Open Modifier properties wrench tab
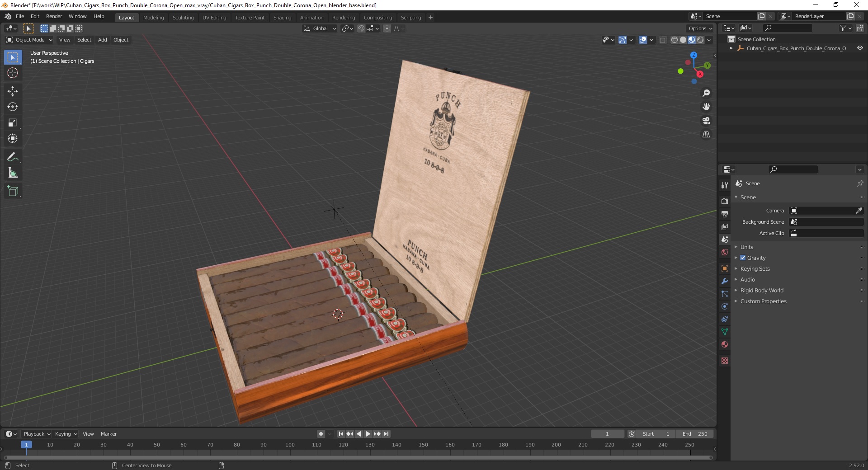 [x=725, y=281]
